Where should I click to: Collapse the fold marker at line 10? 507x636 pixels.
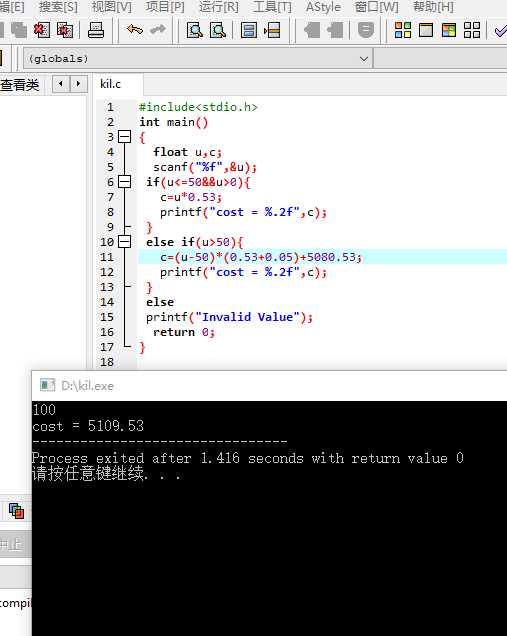(x=124, y=242)
